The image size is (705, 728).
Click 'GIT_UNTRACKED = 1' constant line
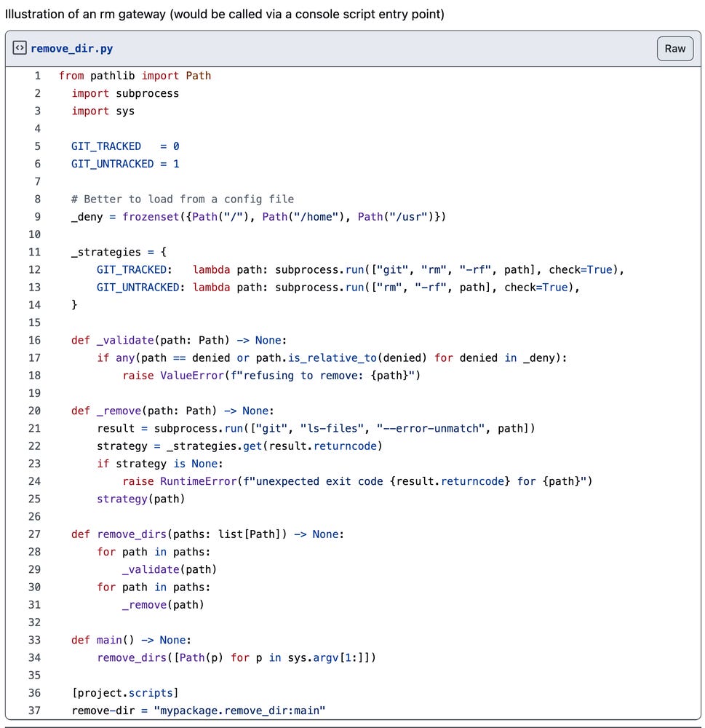[125, 164]
